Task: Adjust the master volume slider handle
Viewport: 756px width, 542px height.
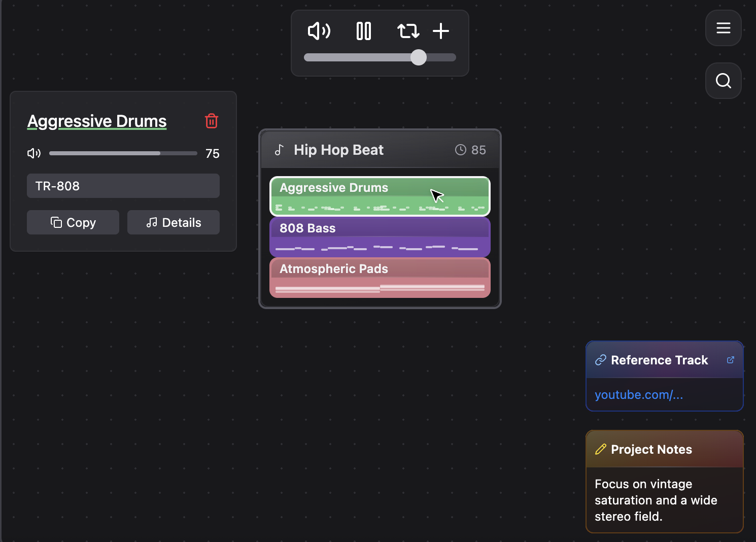Action: (x=419, y=57)
